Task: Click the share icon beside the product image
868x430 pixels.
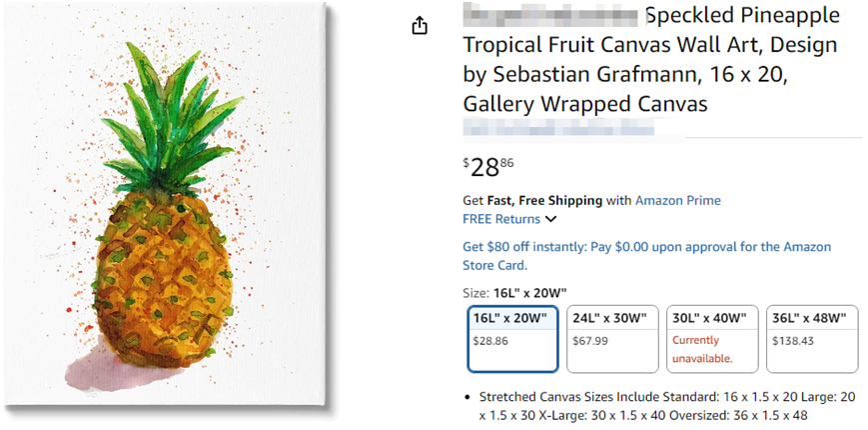Action: pos(420,26)
